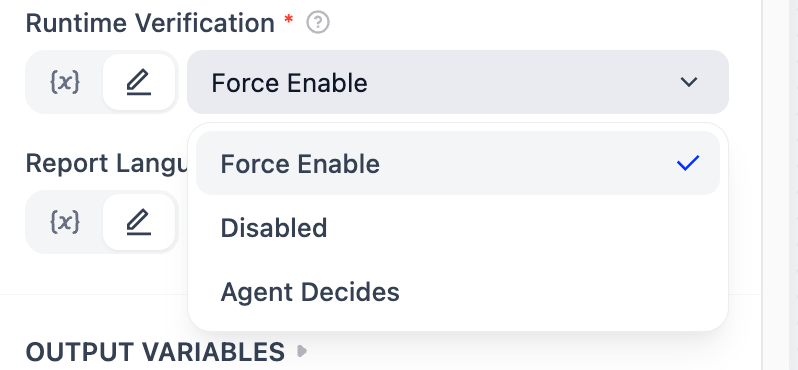The image size is (798, 370).
Task: Select the checked Force Enable list option
Action: 458,163
